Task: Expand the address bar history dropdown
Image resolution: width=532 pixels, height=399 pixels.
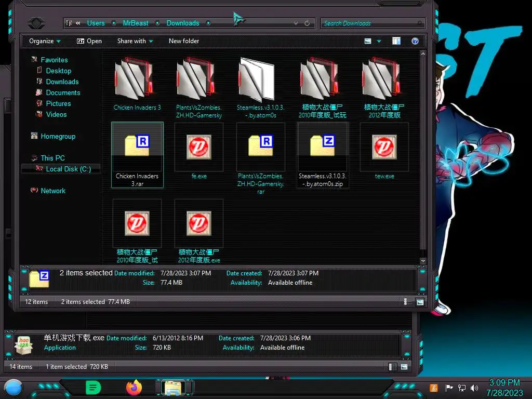Action: 296,23
